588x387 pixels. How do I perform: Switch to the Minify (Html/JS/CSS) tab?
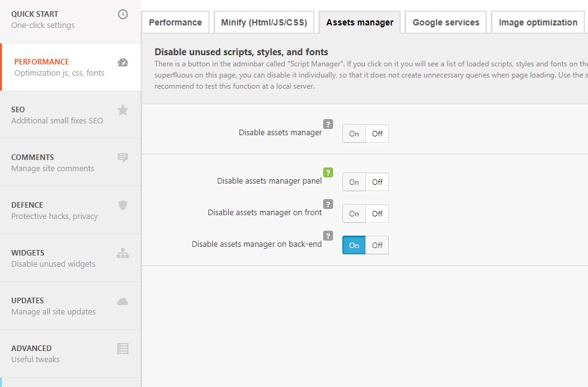point(264,22)
